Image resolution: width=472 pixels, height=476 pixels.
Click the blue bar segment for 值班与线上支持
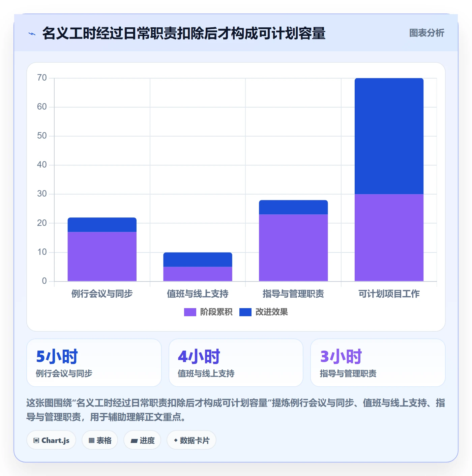pos(198,260)
